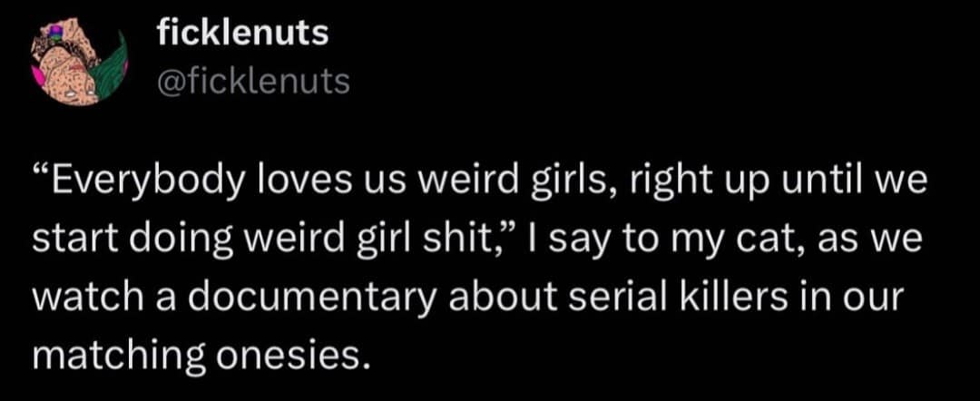Click the first line of the tweet
980x401 pixels.
pyautogui.click(x=478, y=185)
